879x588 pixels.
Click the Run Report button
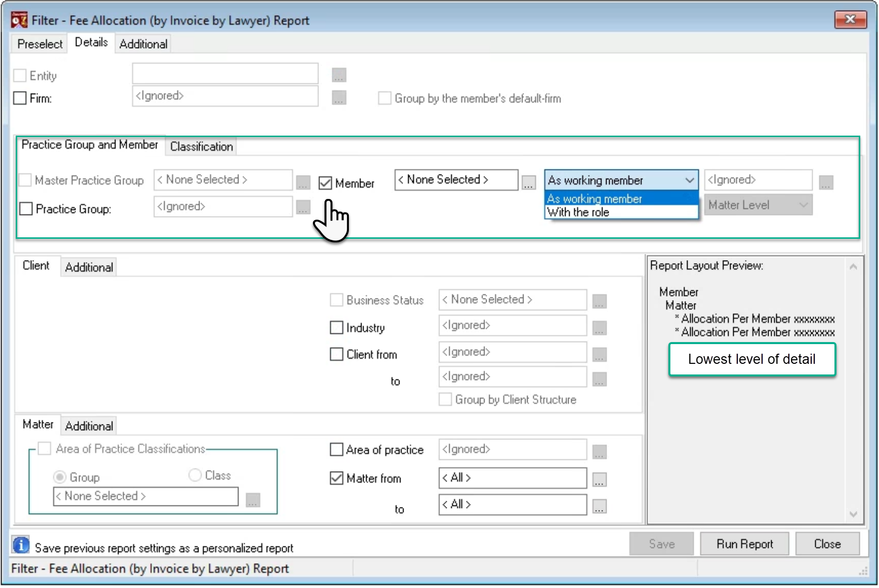744,544
